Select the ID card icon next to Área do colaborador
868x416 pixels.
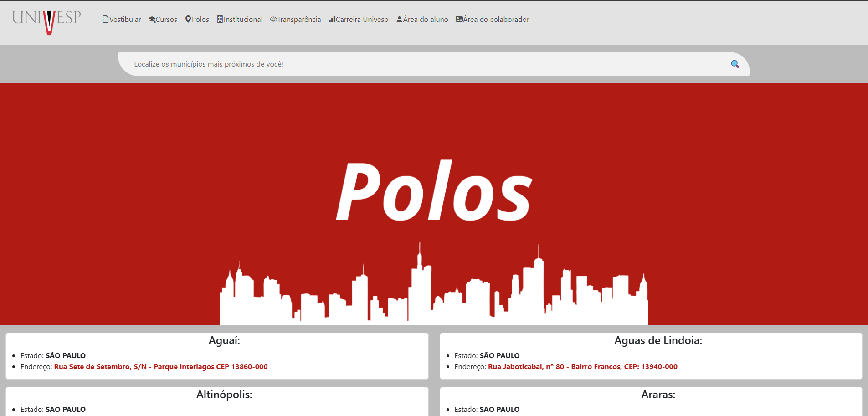point(459,19)
